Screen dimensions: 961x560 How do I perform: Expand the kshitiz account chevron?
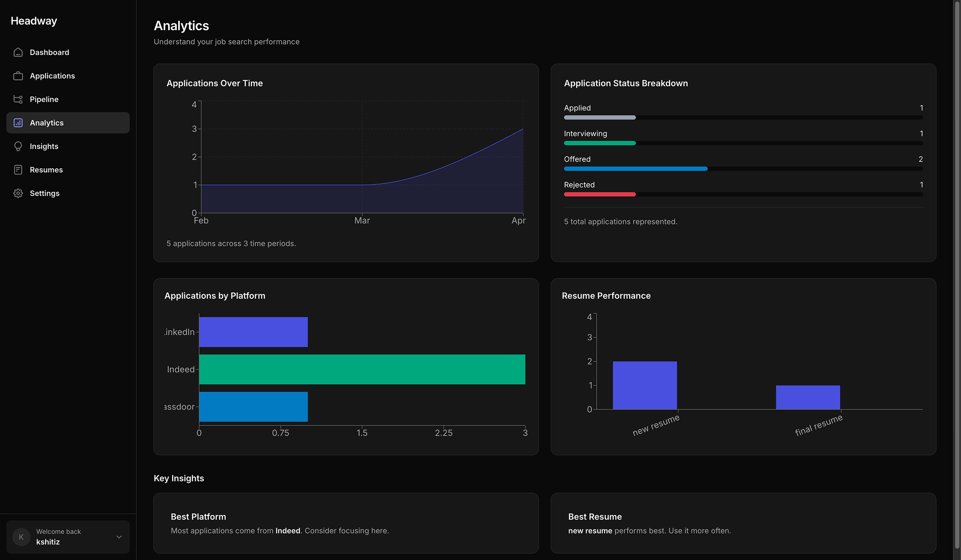point(119,537)
